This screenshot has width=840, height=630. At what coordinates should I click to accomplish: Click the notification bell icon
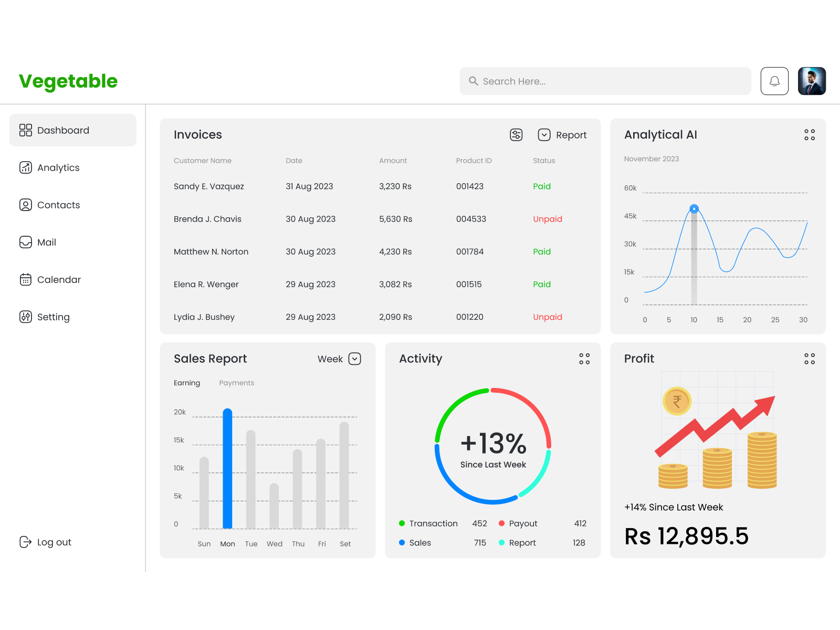pyautogui.click(x=774, y=81)
